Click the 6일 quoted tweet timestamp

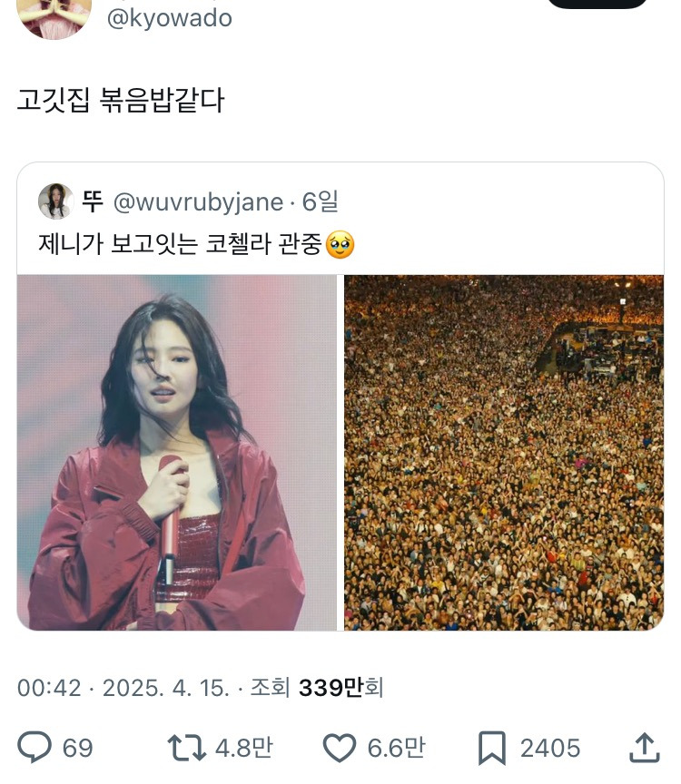(x=321, y=202)
